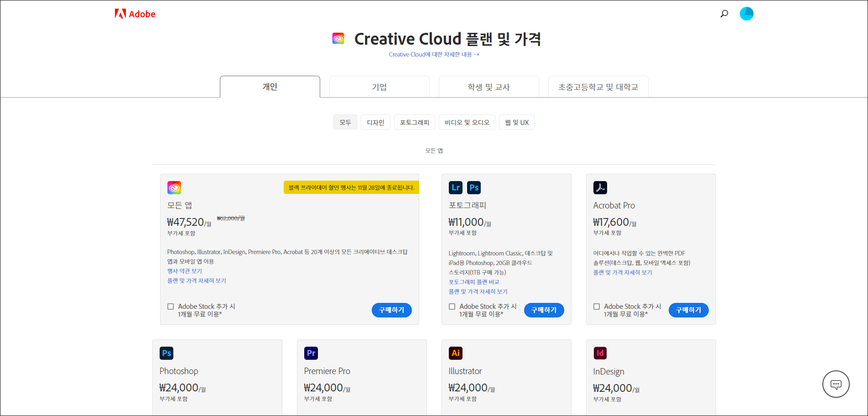The image size is (868, 416).
Task: Click the Creative Cloud 플랜 및 가격 heading
Action: pyautogui.click(x=447, y=39)
